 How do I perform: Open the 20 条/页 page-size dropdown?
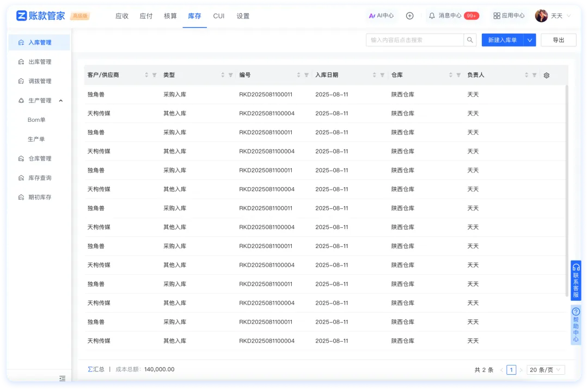coord(545,369)
